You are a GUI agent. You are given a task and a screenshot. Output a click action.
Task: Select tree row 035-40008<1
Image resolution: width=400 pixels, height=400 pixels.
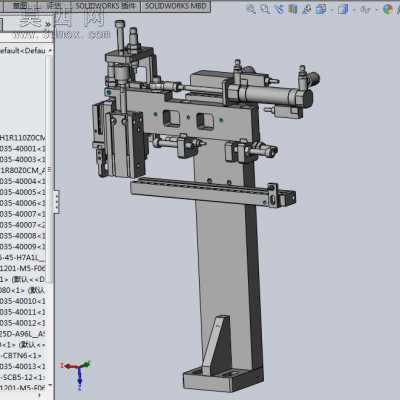(23, 236)
